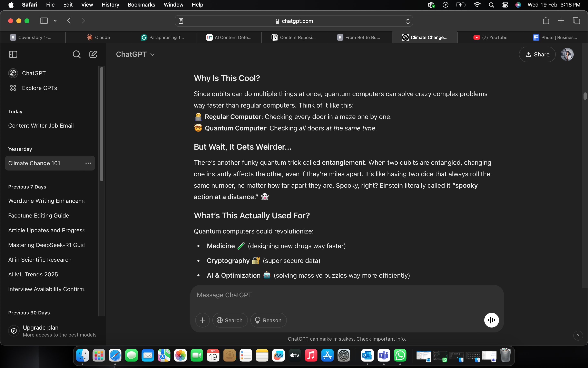The height and width of the screenshot is (368, 588).
Task: Open WhatsApp from the Dock
Action: click(400, 356)
